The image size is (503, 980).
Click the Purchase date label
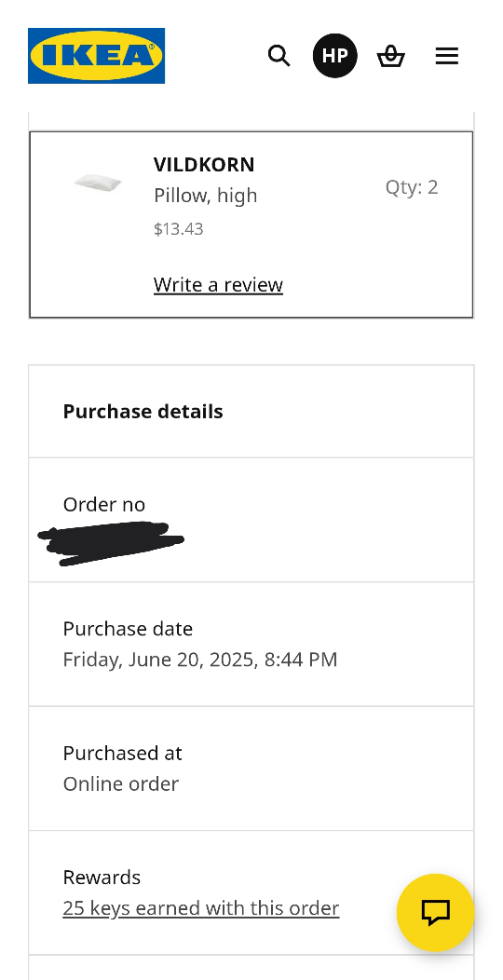[129, 628]
